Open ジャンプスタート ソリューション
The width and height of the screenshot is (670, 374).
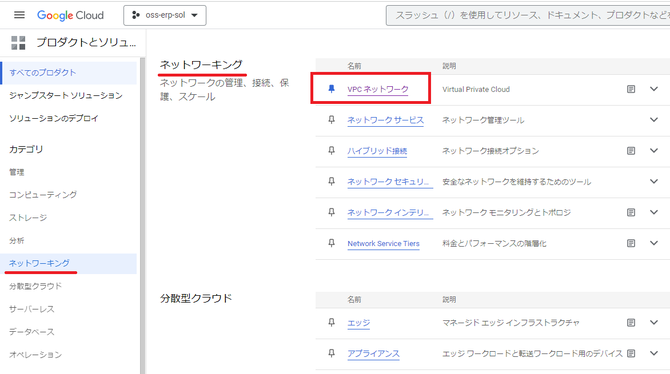[x=66, y=95]
